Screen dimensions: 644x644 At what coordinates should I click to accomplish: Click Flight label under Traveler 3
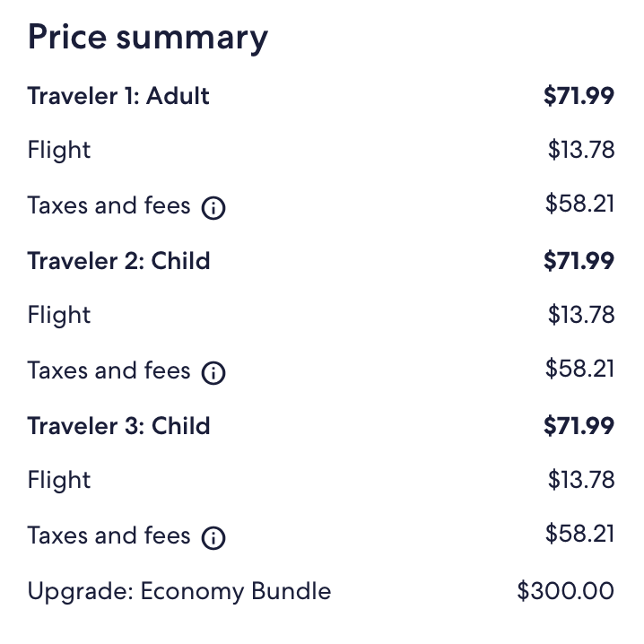(58, 481)
